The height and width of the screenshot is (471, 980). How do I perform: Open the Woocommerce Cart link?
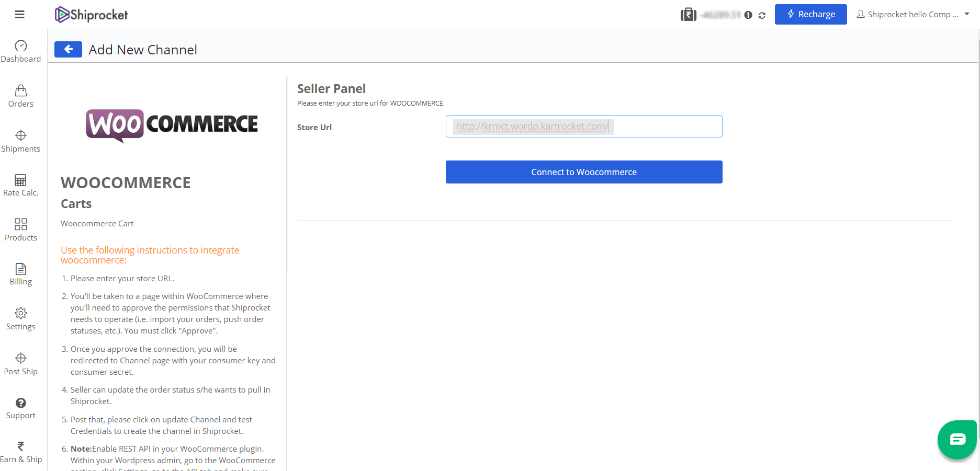[x=97, y=223]
